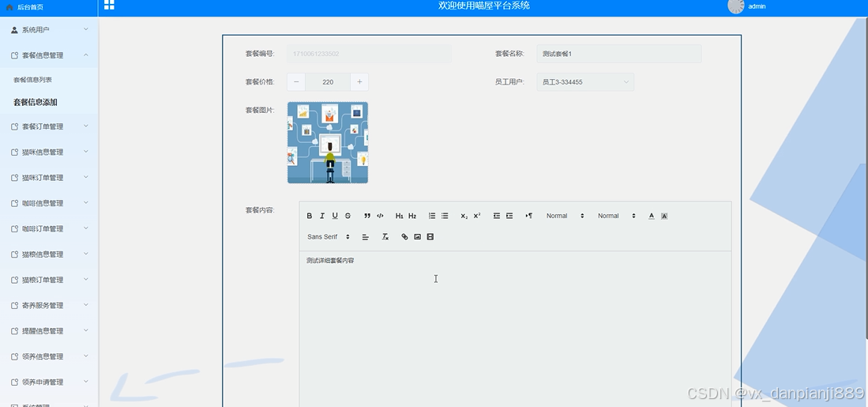Open the 寄养服务管理 menu
The height and width of the screenshot is (407, 868).
pyautogui.click(x=49, y=305)
